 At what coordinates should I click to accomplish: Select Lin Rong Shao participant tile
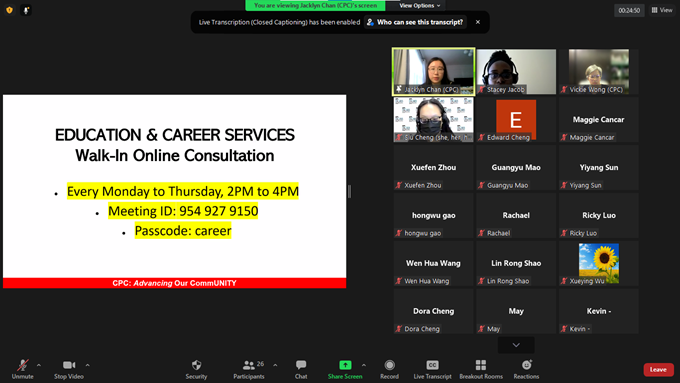(x=516, y=263)
